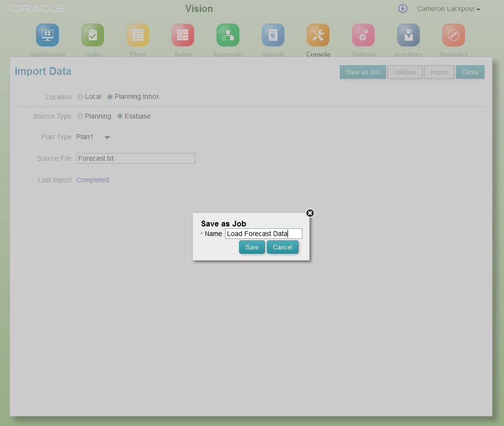504x426 pixels.
Task: Click the job Name input field
Action: pos(264,234)
